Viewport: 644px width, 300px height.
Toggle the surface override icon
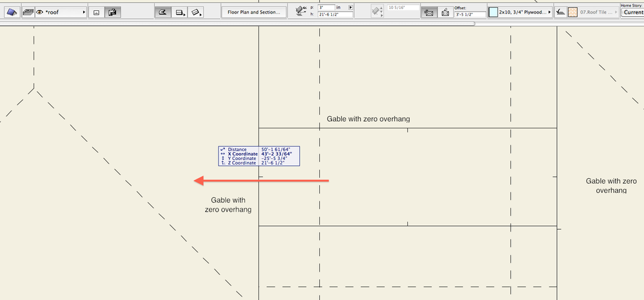click(x=560, y=12)
